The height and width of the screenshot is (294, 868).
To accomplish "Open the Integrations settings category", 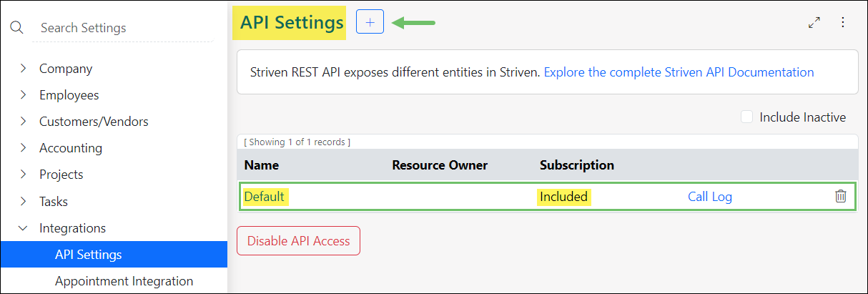I will pos(72,228).
